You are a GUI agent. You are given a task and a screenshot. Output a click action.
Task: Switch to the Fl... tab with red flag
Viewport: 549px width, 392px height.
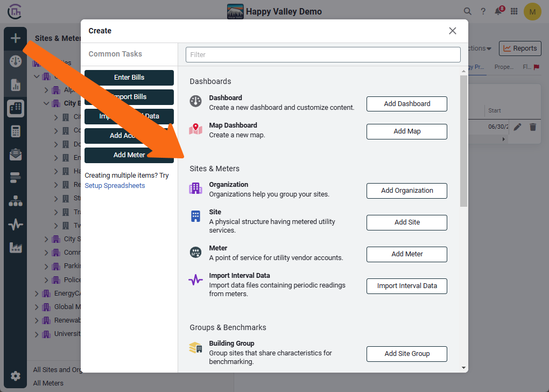(x=531, y=67)
